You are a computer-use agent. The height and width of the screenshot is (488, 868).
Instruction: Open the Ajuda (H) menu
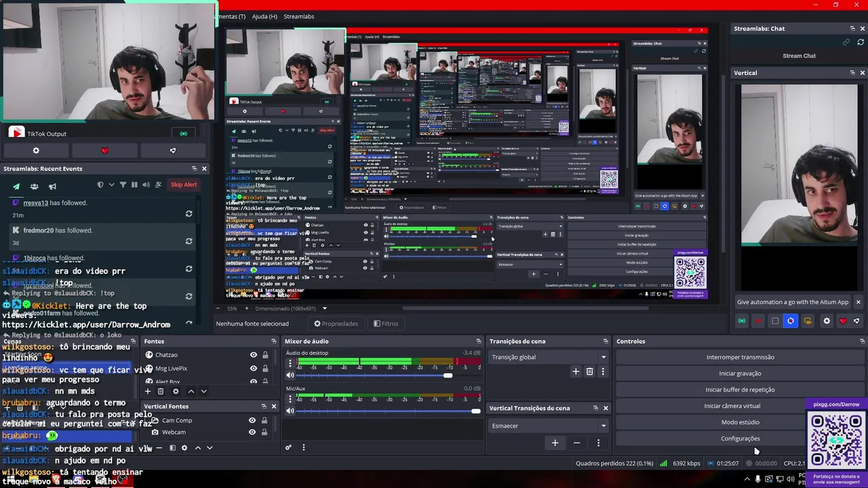coord(264,16)
